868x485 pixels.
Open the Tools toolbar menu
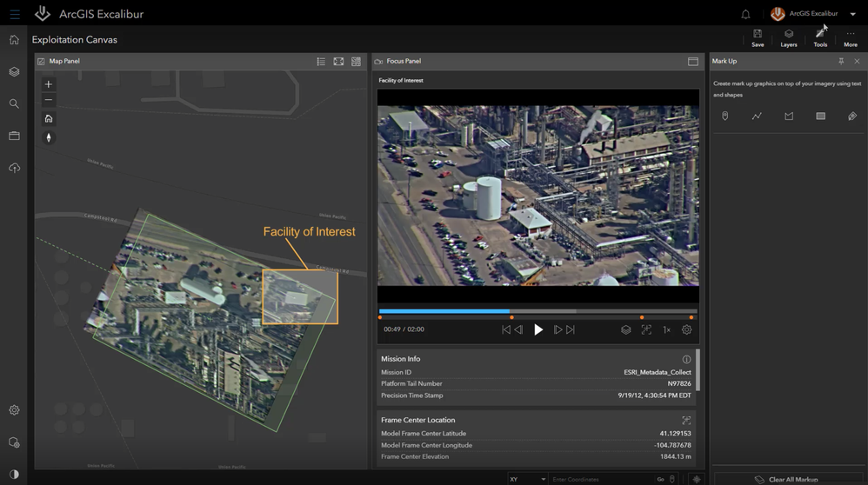(820, 38)
